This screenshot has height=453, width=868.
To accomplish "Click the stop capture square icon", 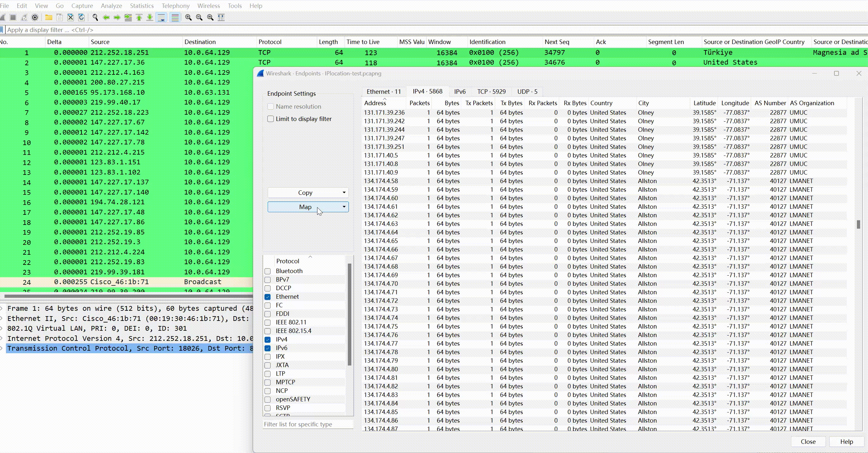I will pyautogui.click(x=13, y=17).
